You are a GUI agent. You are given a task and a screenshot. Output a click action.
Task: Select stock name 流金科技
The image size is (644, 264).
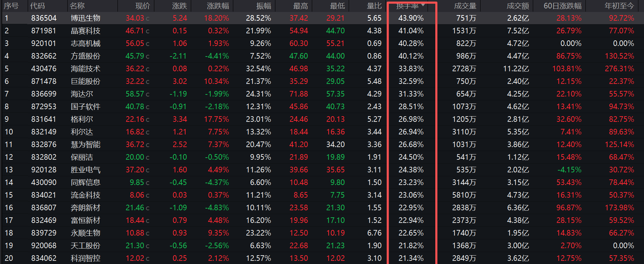tap(86, 195)
